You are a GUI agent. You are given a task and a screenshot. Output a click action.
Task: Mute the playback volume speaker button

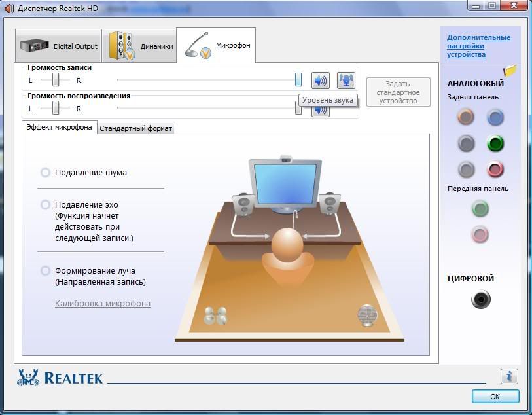tap(320, 111)
